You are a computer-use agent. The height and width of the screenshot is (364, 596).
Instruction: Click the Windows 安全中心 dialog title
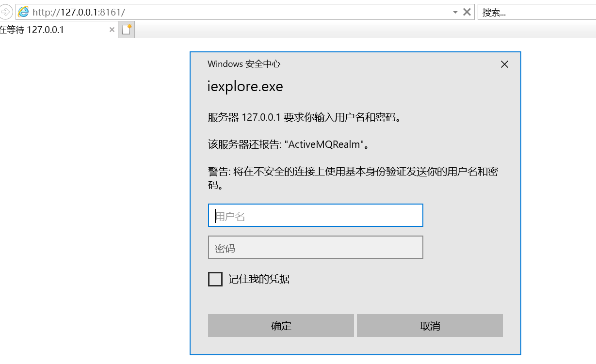(244, 64)
